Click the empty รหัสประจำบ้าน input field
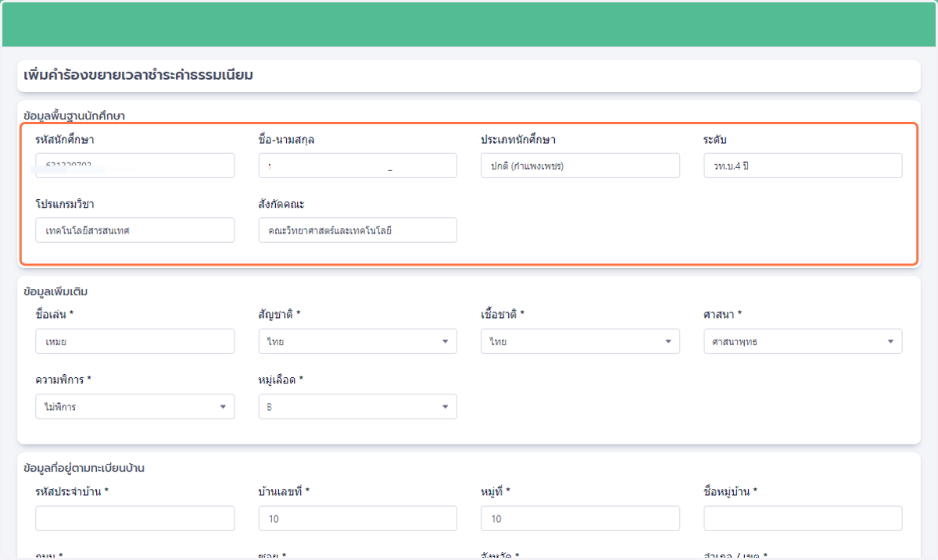Screen dimensions: 938x560 [134, 519]
